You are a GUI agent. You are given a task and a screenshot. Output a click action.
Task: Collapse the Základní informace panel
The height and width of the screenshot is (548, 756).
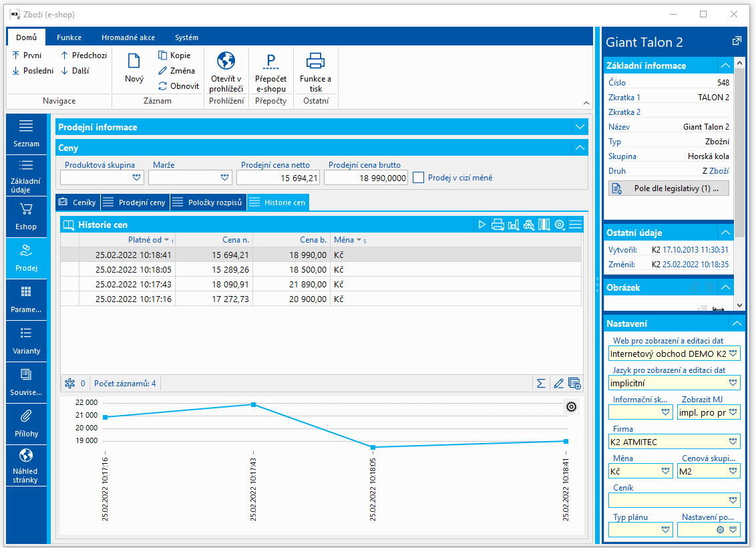[x=725, y=65]
